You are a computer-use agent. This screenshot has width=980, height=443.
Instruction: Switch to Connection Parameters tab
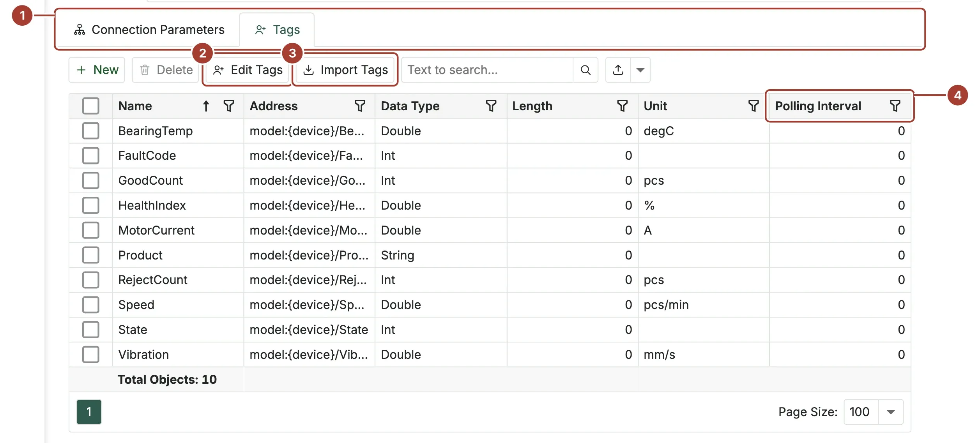click(149, 30)
